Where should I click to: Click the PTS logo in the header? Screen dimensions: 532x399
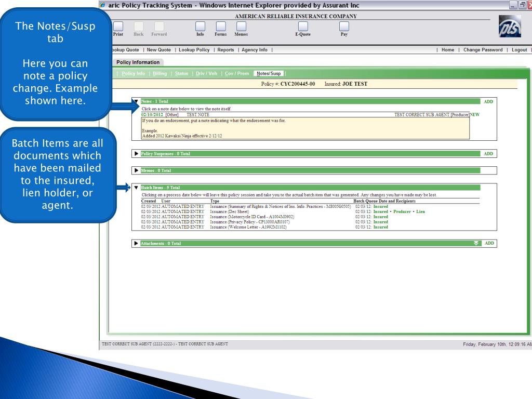click(x=510, y=26)
